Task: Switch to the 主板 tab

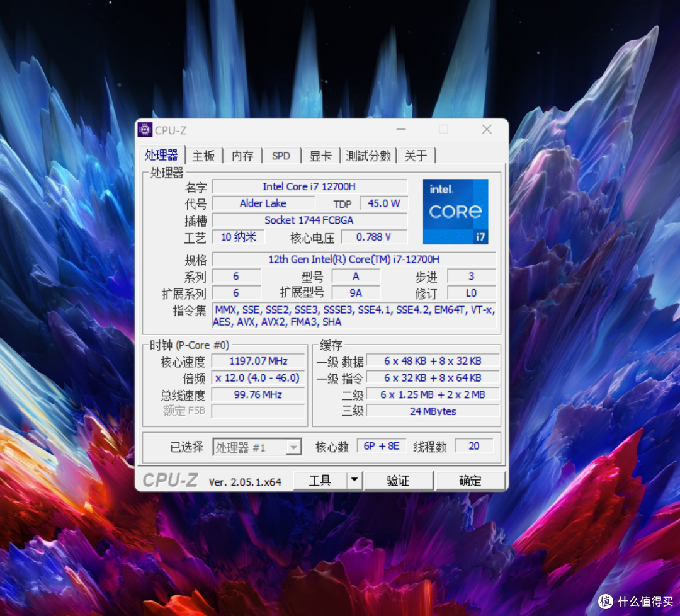Action: pos(204,156)
